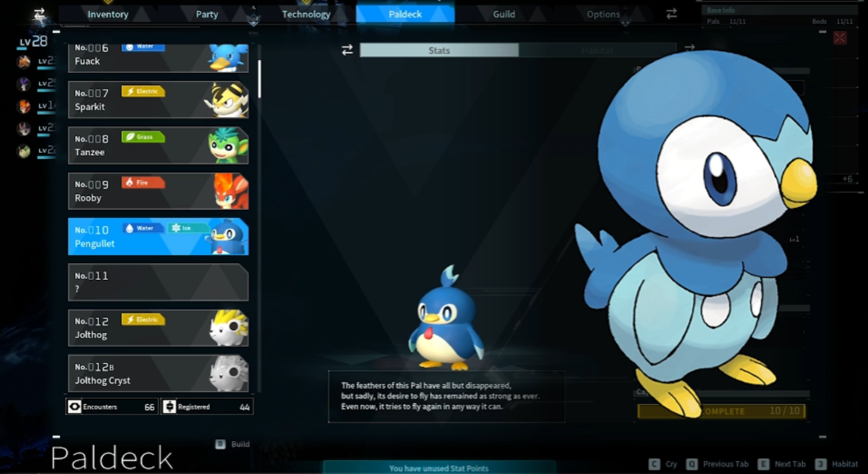Click the Electric type badge on Sparkit
868x474 pixels.
click(x=143, y=91)
